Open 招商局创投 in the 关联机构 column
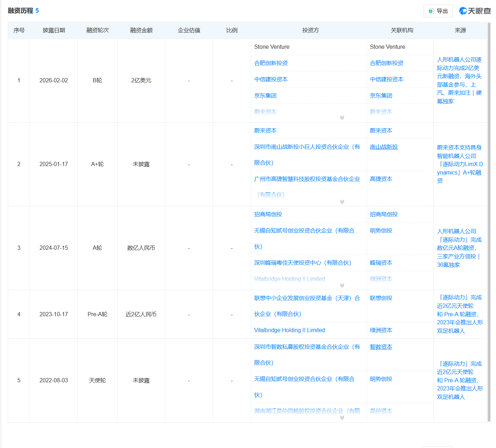Image resolution: width=496 pixels, height=448 pixels. pos(384,214)
